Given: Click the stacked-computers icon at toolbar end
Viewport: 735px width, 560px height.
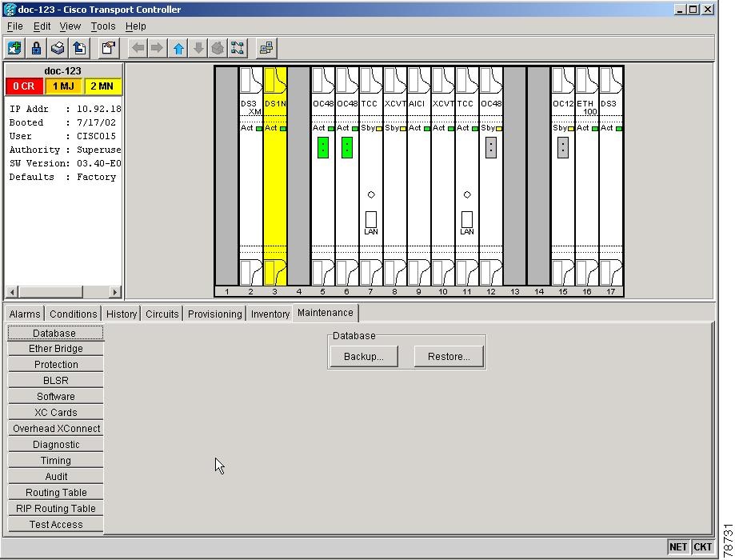Looking at the screenshot, I should click(266, 48).
